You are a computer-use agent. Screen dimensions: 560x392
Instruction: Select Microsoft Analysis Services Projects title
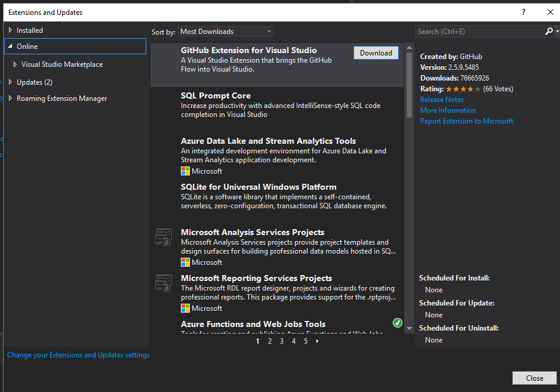tap(253, 233)
